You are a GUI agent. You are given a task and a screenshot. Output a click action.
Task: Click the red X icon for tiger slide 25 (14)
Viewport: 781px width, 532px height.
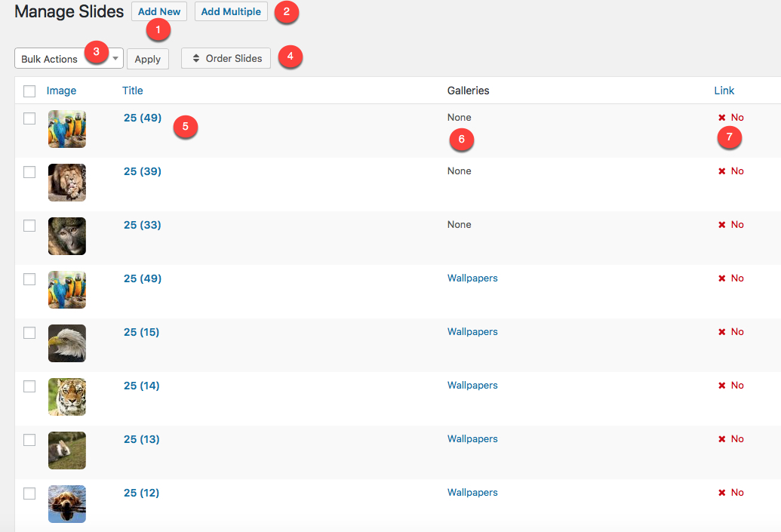pos(722,385)
